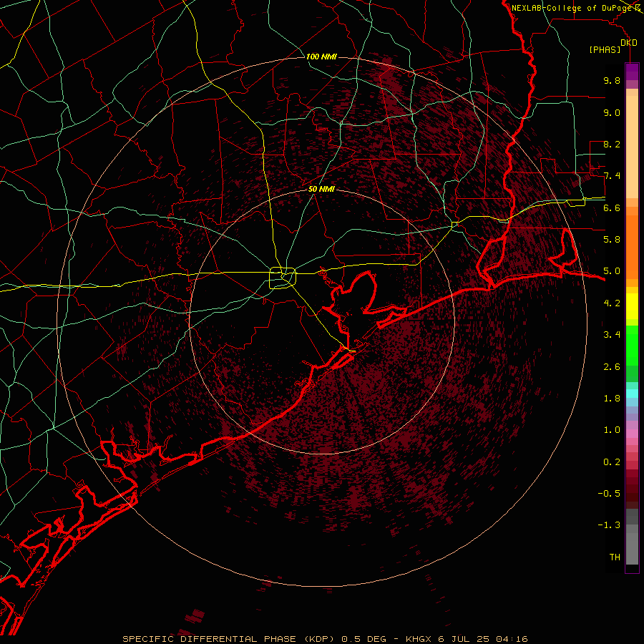Click the 100 NMI range ring label
644x644 pixels.
pos(321,57)
